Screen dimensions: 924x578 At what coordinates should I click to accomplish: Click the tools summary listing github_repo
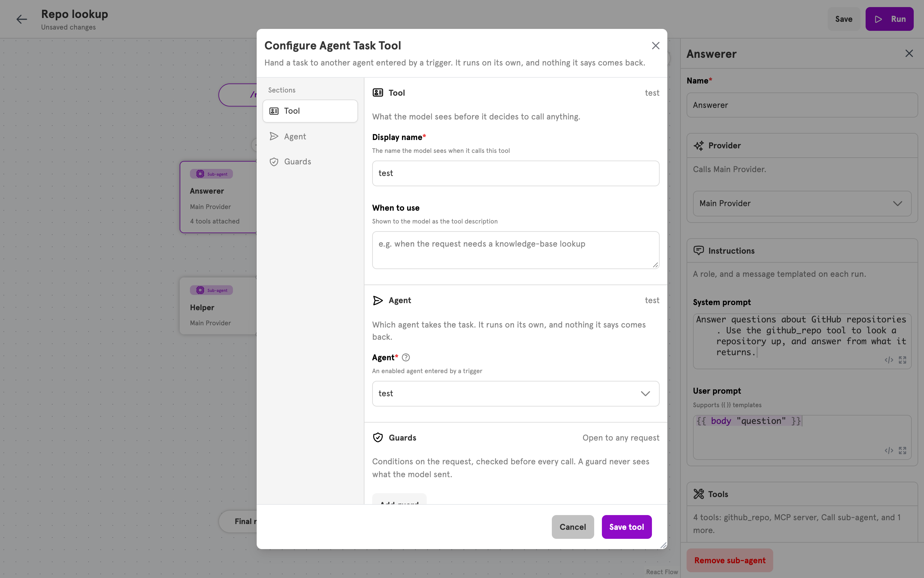[797, 524]
